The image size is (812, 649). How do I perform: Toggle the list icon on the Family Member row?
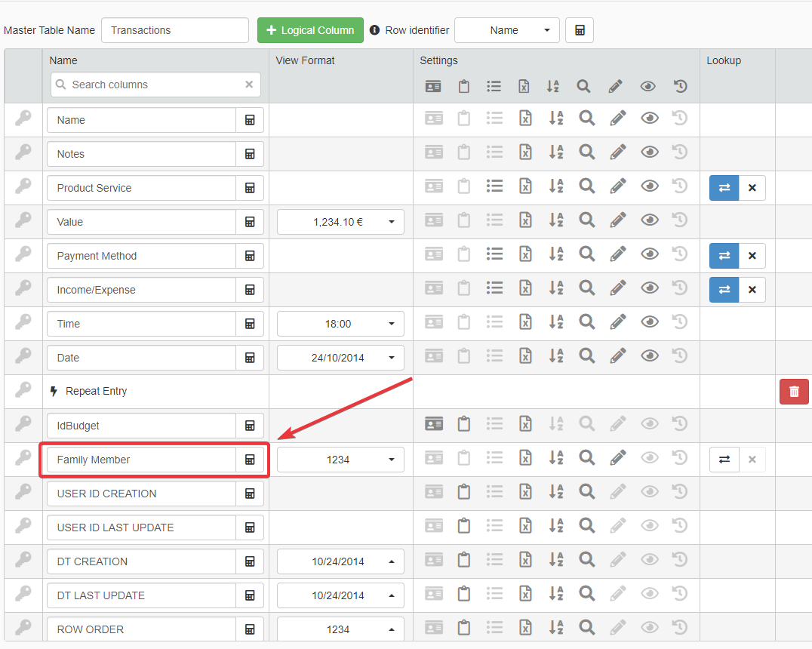click(494, 458)
